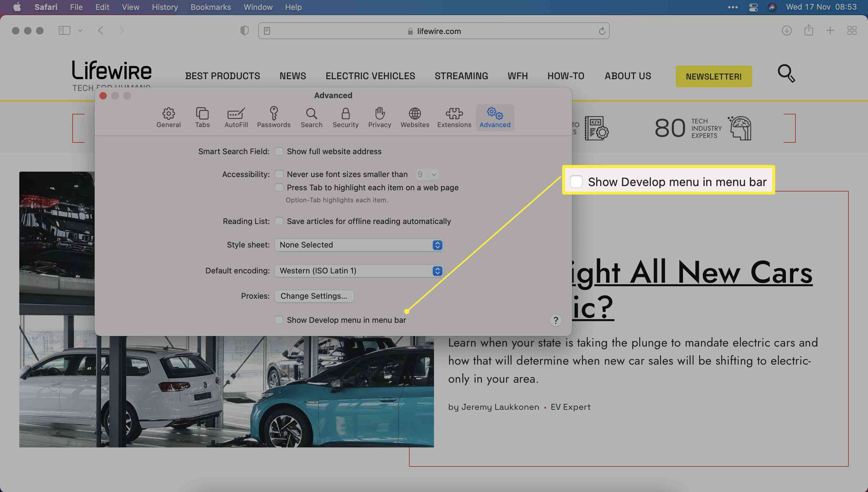
Task: Open Search preferences panel
Action: tap(311, 117)
